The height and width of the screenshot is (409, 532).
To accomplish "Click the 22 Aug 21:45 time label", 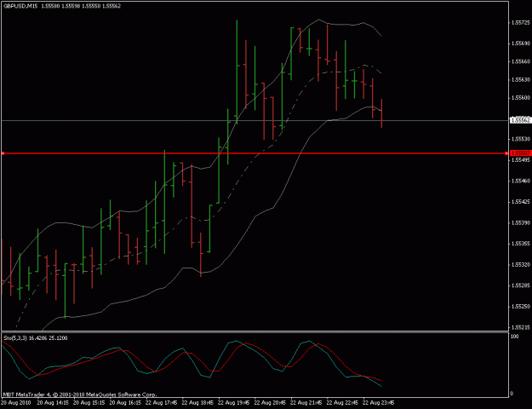I will point(306,403).
